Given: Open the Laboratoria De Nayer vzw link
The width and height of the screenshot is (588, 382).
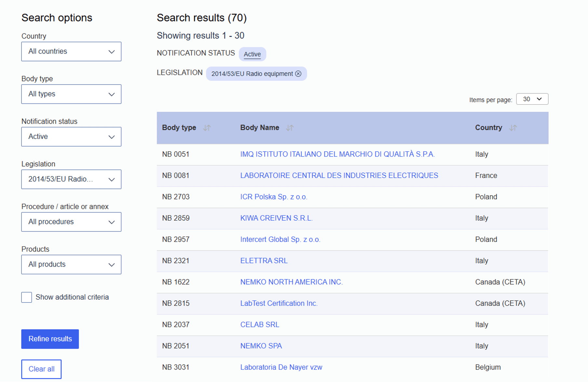Looking at the screenshot, I should [x=281, y=367].
